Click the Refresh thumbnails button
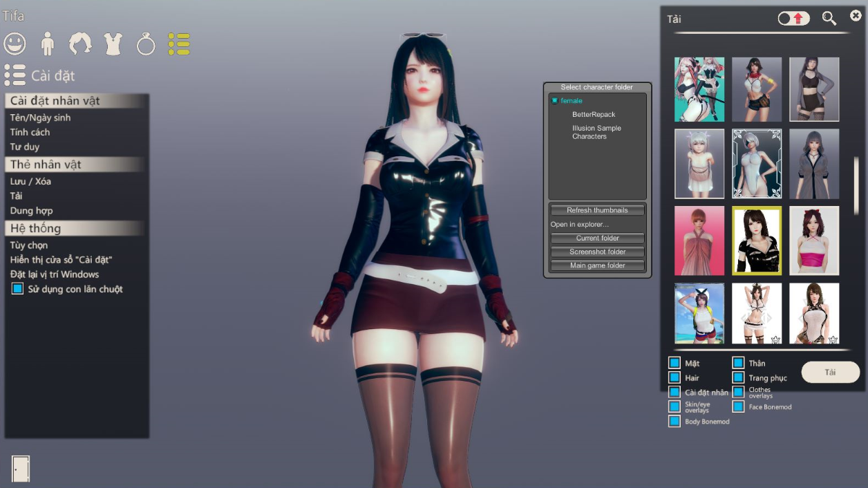Screen dimensions: 868x488 click(x=598, y=210)
